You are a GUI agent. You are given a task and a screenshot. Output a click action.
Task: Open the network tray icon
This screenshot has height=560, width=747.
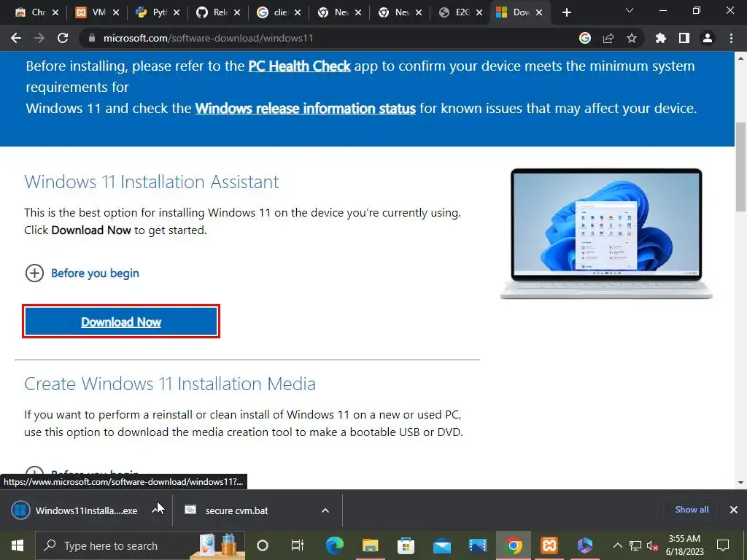coord(635,545)
